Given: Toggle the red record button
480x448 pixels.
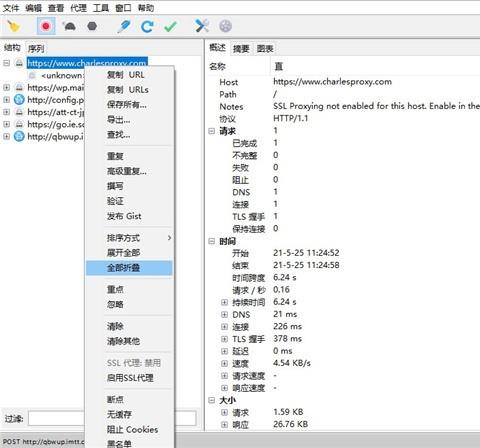Looking at the screenshot, I should click(x=46, y=26).
